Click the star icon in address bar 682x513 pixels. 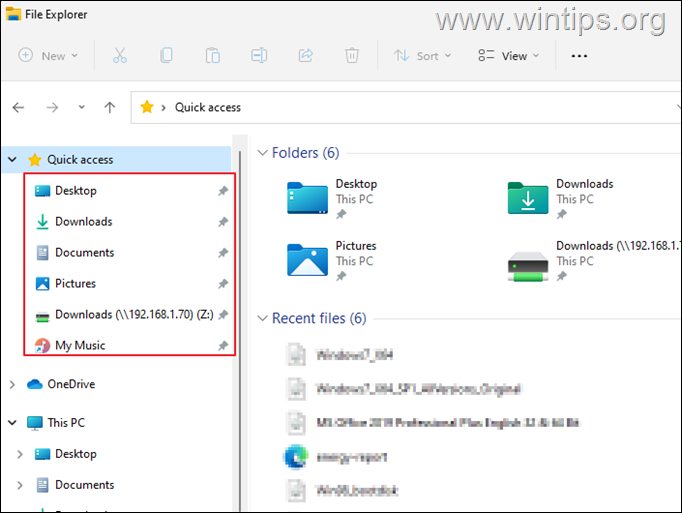tap(147, 107)
